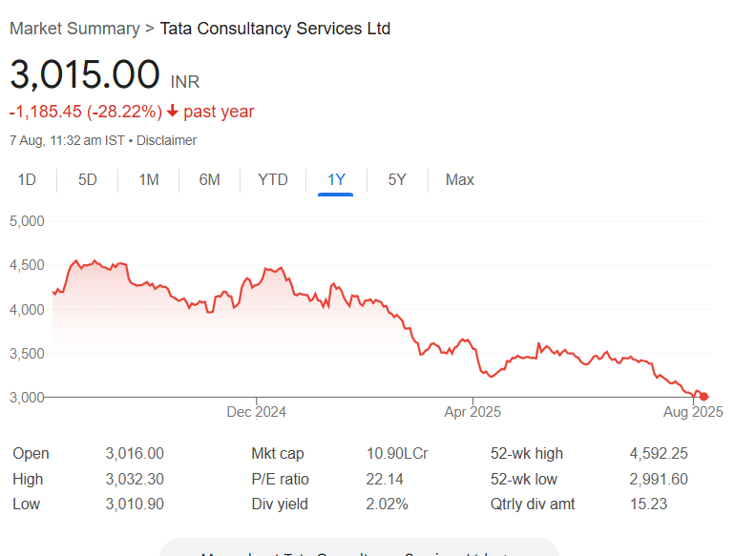Click the red current-price dot on chart

703,397
